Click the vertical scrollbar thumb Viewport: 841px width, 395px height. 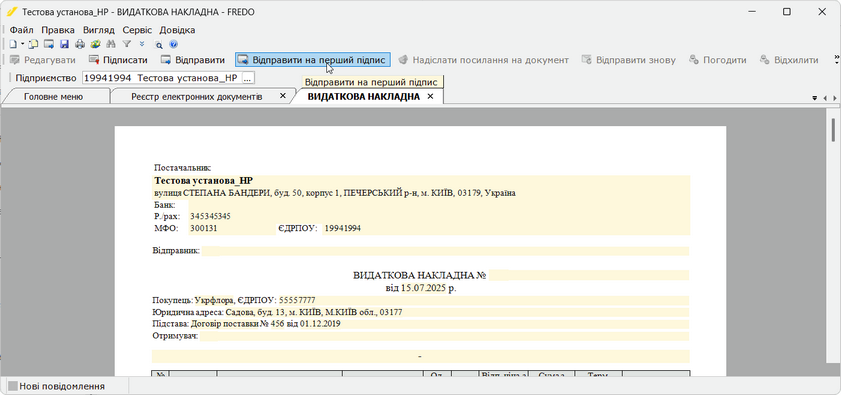click(x=833, y=129)
